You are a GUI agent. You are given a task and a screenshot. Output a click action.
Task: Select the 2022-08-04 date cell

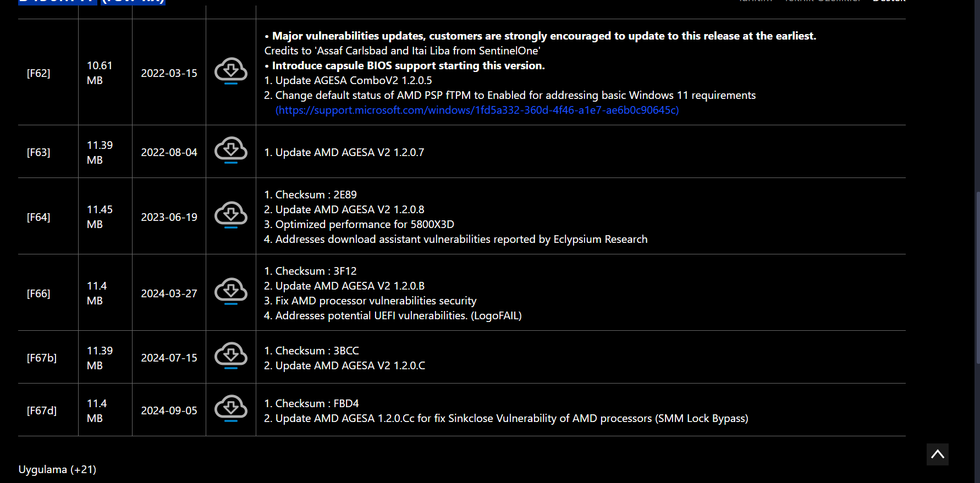[169, 152]
